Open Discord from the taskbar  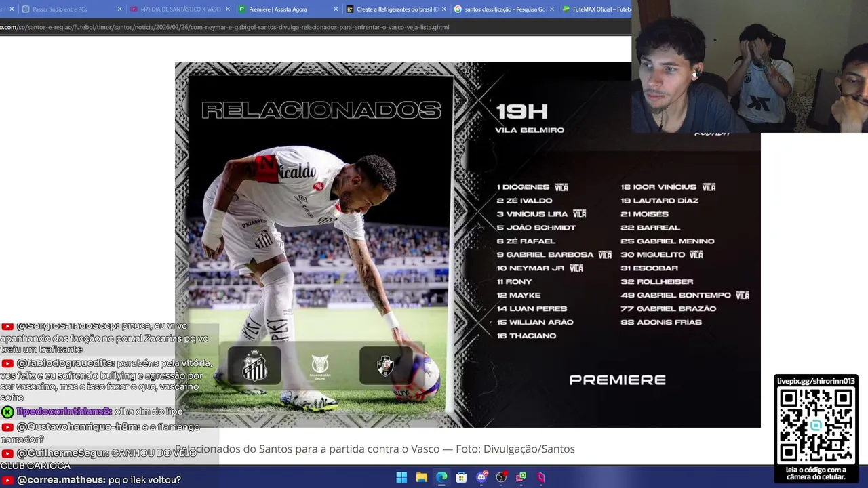coord(481,477)
